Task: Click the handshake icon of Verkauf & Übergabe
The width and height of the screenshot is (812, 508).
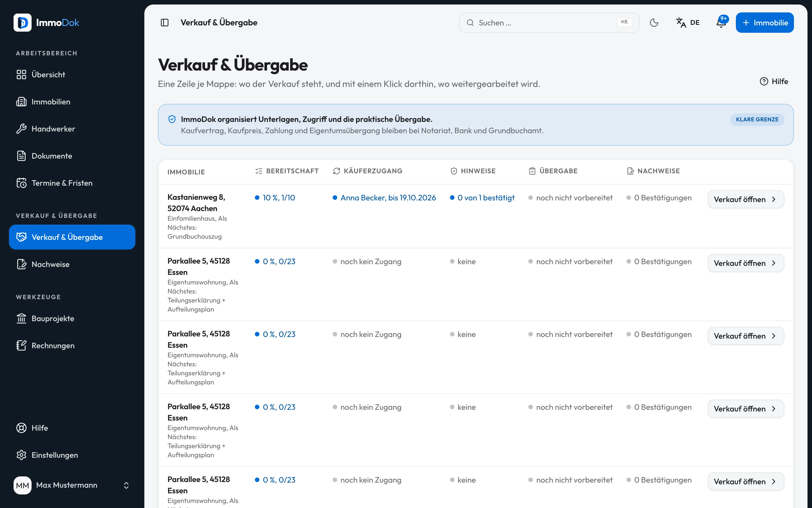Action: coord(21,237)
